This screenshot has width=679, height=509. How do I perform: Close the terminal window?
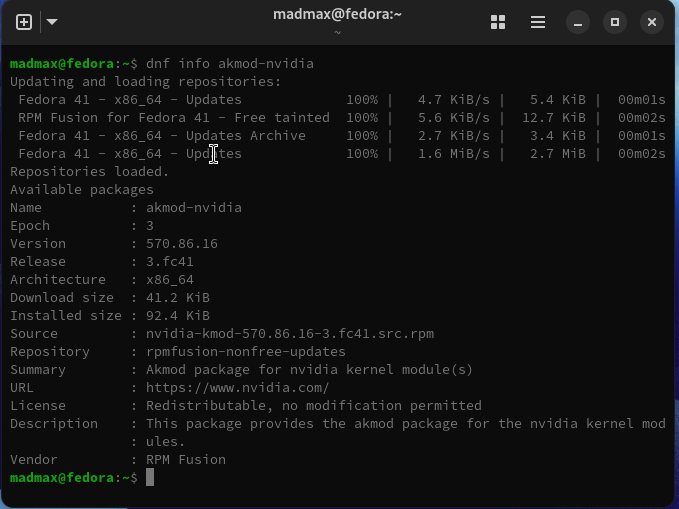click(x=652, y=22)
